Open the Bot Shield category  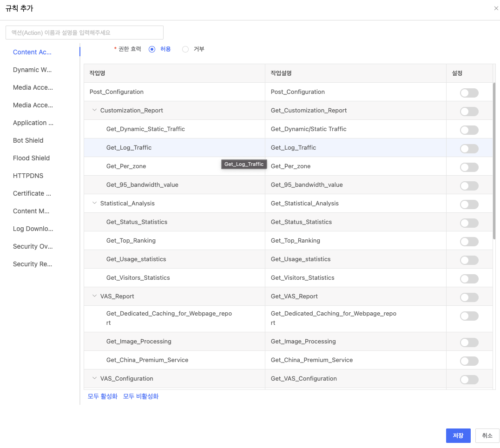click(x=28, y=140)
